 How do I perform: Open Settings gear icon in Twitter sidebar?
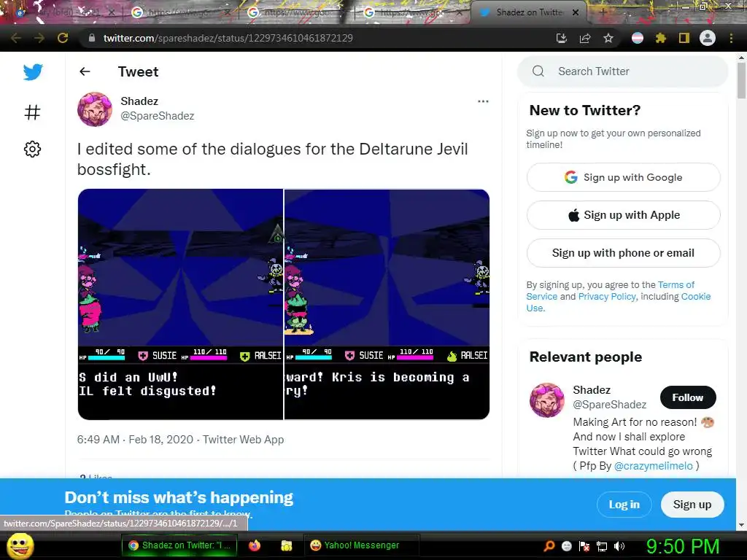click(32, 149)
